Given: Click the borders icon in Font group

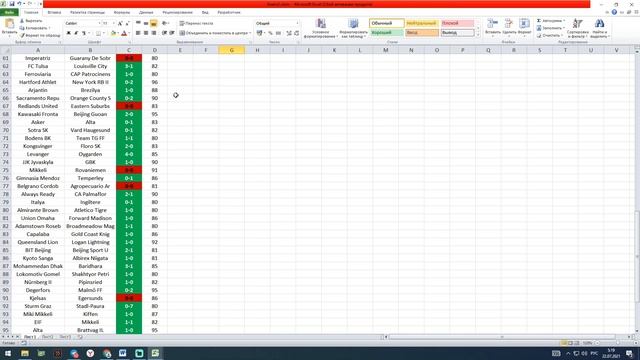Looking at the screenshot, I should click(x=98, y=33).
